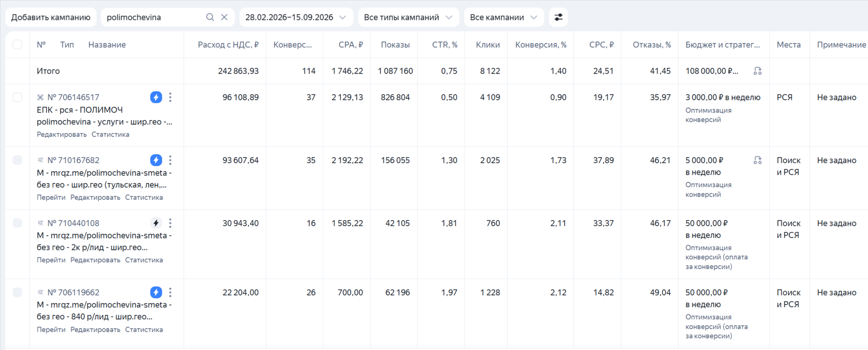The image size is (868, 350).
Task: Click lightning icon for campaign 706146517
Action: coord(156,97)
